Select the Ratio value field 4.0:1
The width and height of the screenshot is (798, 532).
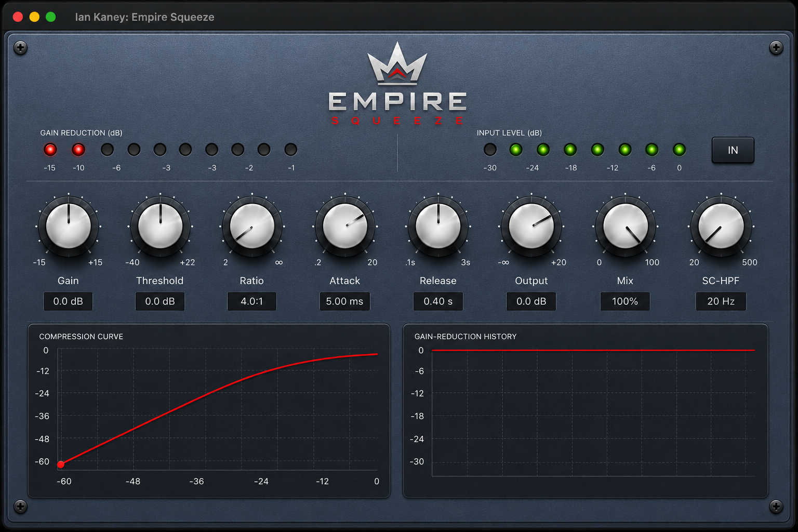point(252,301)
